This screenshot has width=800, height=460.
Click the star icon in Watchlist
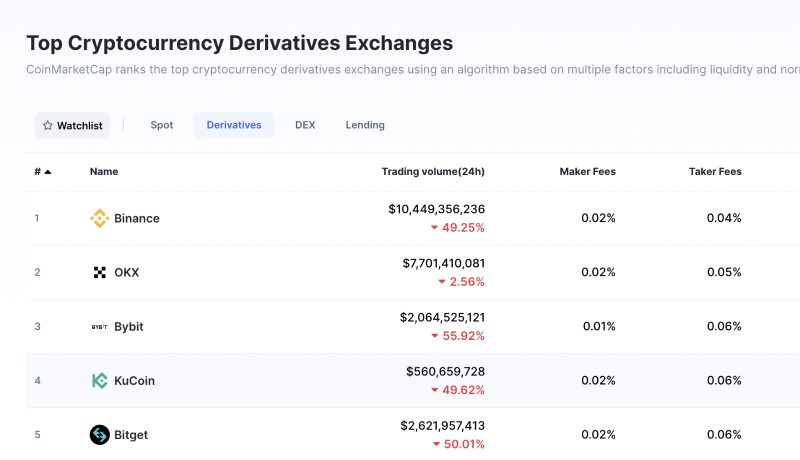pos(47,125)
